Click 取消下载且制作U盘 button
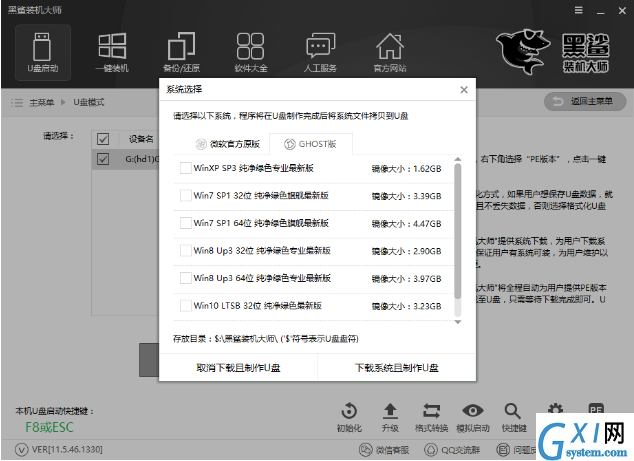634x461 pixels. 239,368
